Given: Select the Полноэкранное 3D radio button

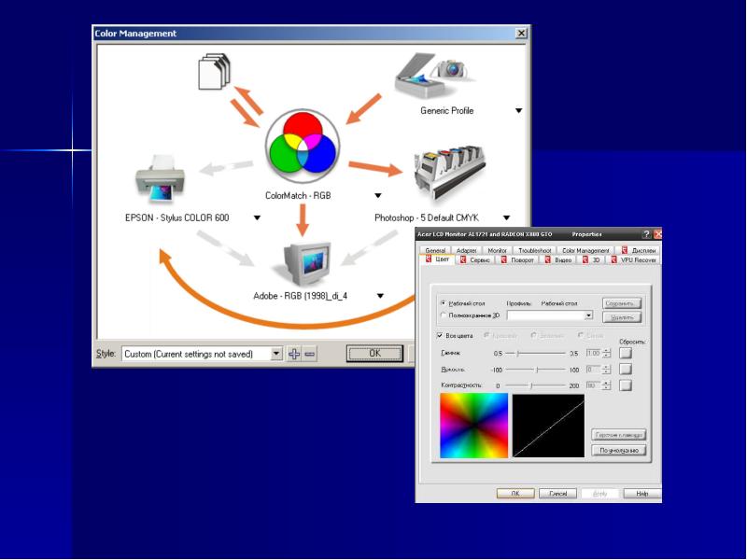Looking at the screenshot, I should point(443,315).
